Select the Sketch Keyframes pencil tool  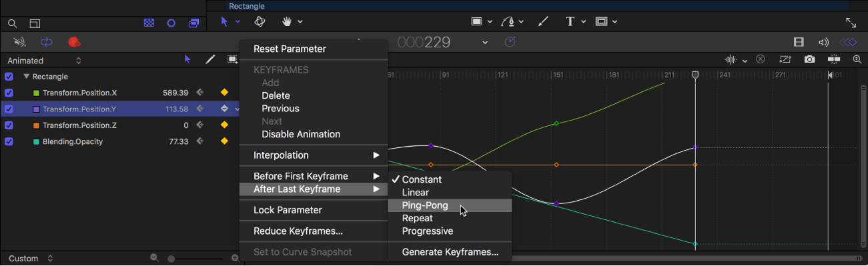(x=210, y=59)
